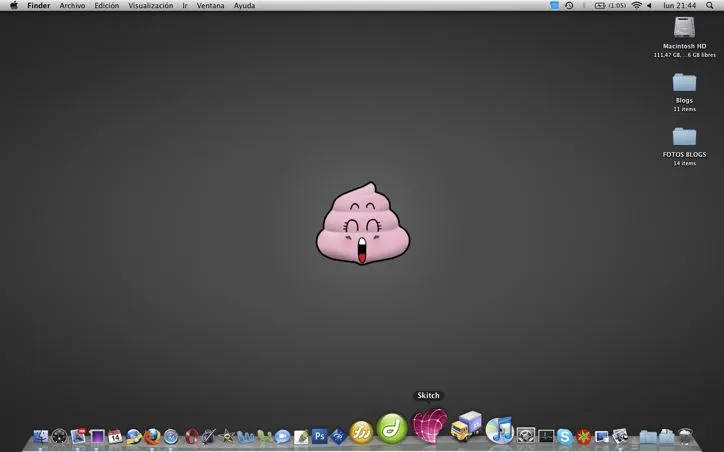Image resolution: width=724 pixels, height=452 pixels.
Task: Open the second folder stack beside Trash
Action: (x=666, y=436)
